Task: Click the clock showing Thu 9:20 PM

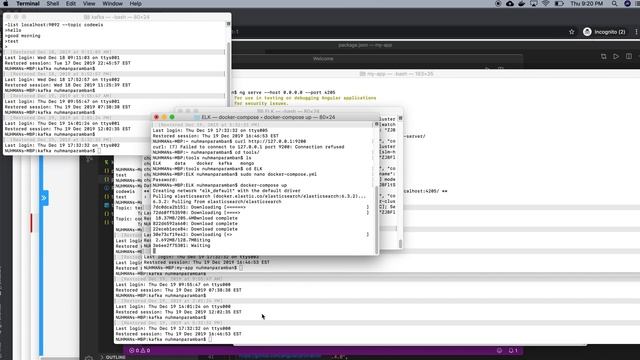Action: click(x=587, y=4)
